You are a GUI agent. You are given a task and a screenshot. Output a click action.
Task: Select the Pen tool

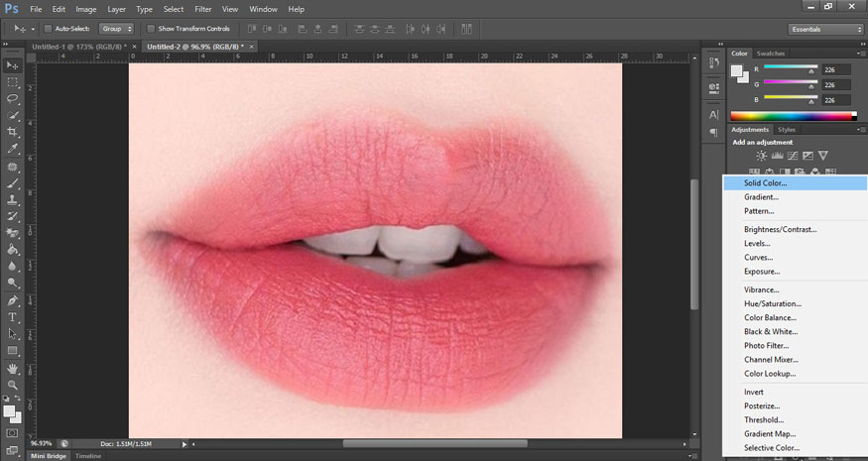point(13,300)
